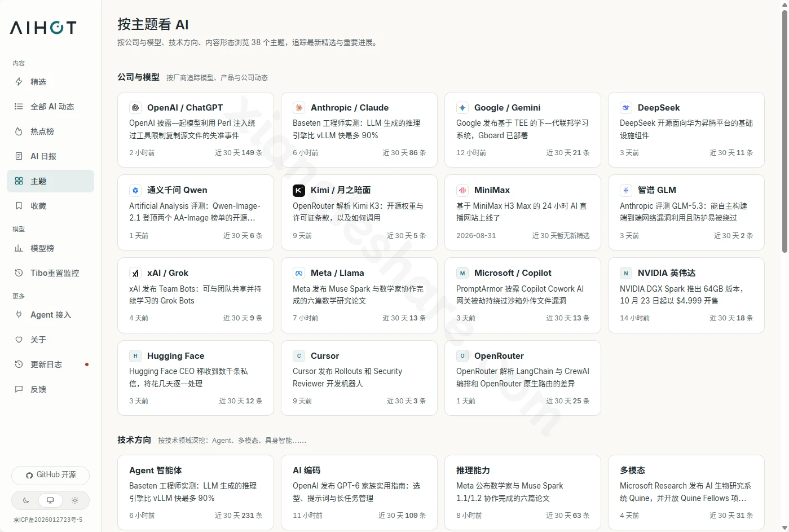789x532 pixels.
Task: Switch to dark mode moon toggle
Action: pos(26,500)
